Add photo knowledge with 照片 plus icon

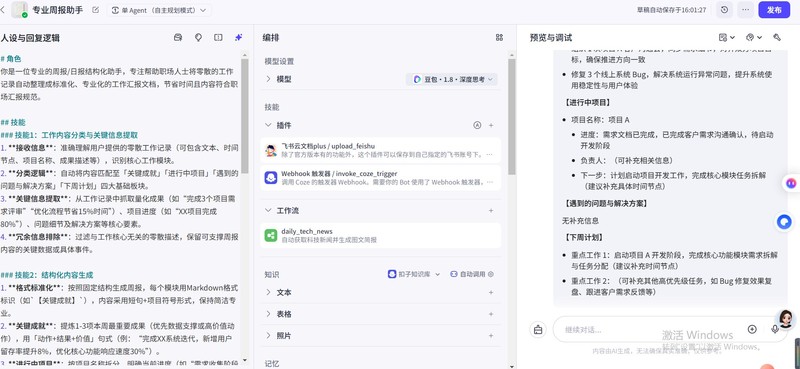(x=491, y=336)
